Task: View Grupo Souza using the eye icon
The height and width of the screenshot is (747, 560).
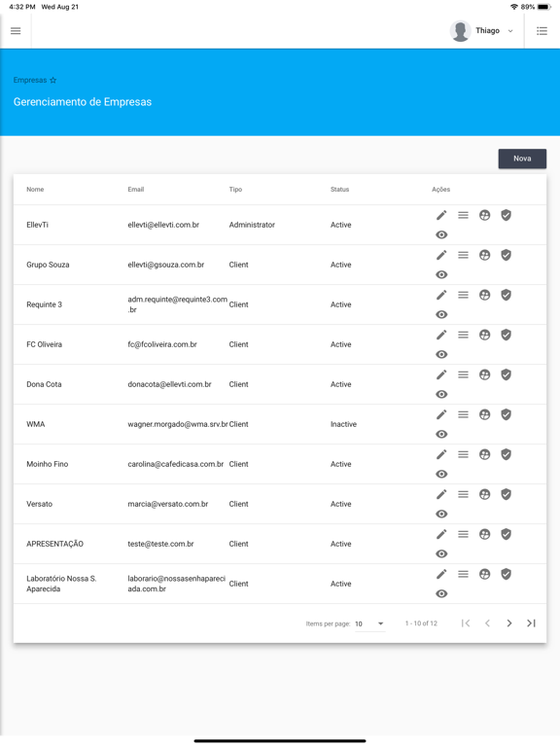Action: point(441,275)
